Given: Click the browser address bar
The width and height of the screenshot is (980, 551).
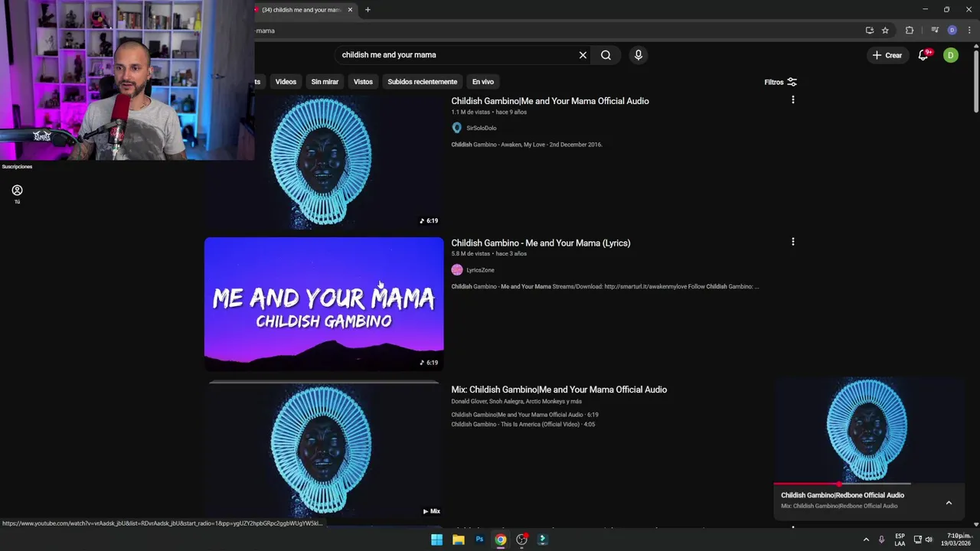Looking at the screenshot, I should 555,31.
